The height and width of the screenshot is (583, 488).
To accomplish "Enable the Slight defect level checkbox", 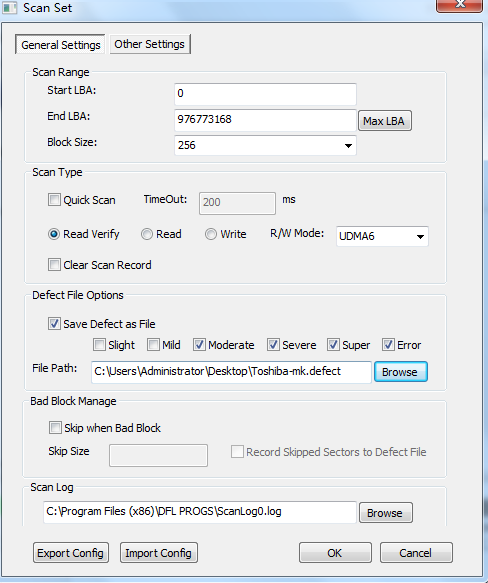I will [99, 345].
